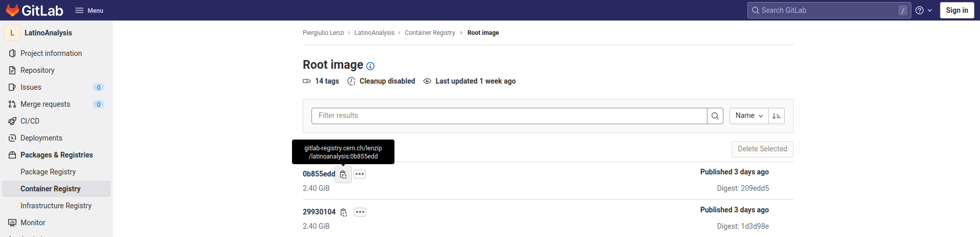Click the Delete Selected button

pos(762,149)
